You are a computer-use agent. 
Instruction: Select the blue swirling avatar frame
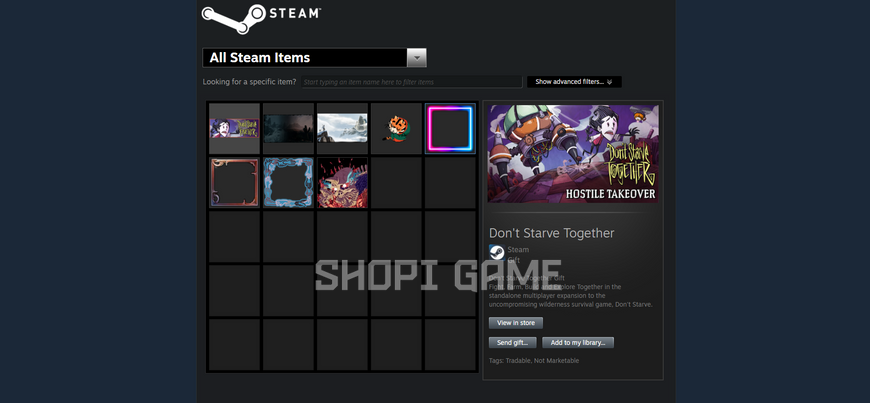click(288, 183)
